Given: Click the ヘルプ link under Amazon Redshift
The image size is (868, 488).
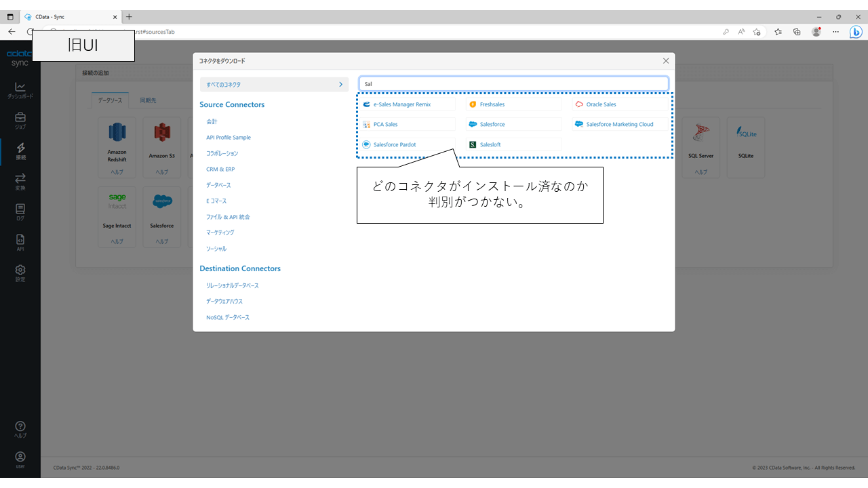Looking at the screenshot, I should 117,172.
